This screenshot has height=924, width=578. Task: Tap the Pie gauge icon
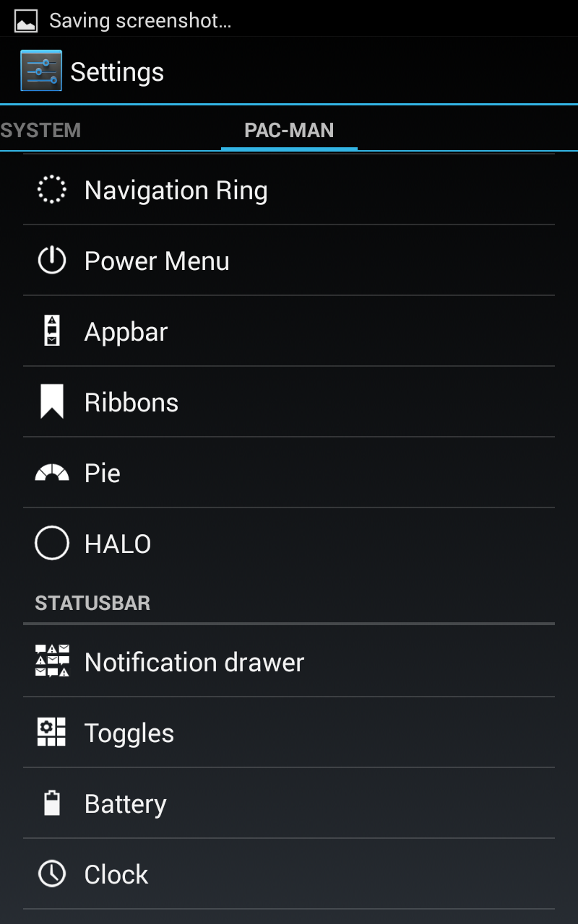52,473
